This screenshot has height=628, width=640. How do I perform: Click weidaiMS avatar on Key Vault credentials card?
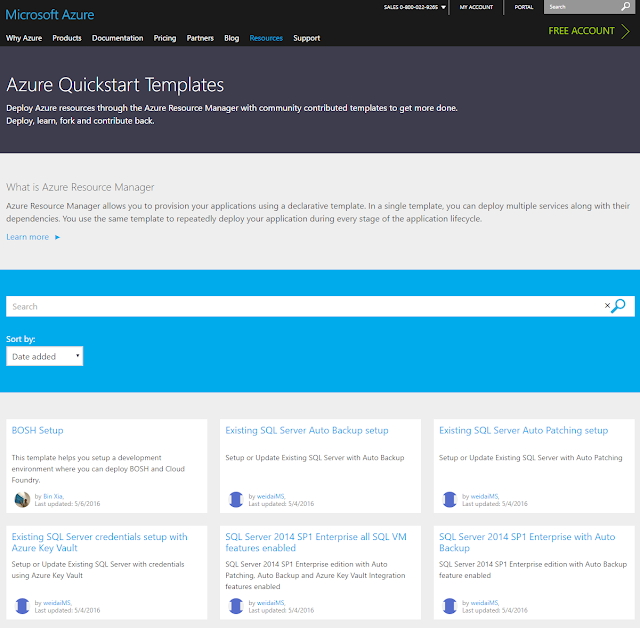(22, 606)
